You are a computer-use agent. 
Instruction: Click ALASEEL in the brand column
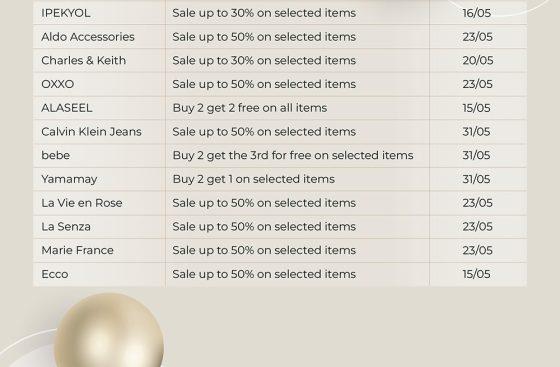coord(67,108)
